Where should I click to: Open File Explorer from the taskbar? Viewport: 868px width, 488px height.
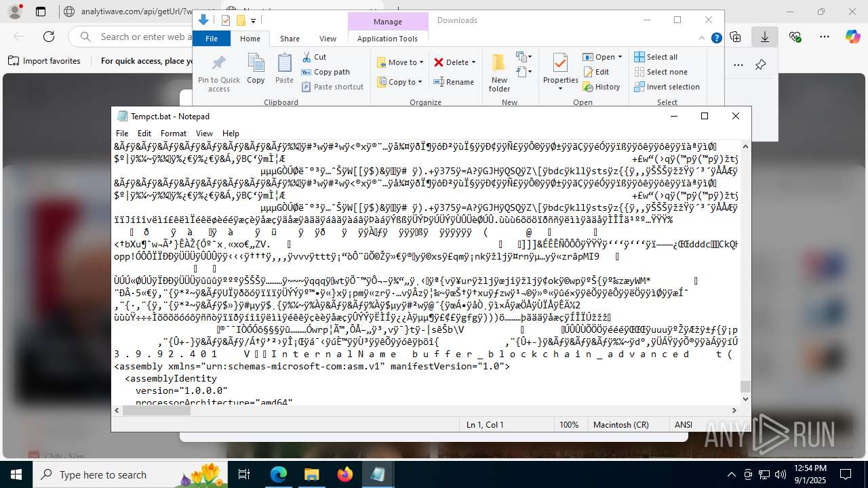pyautogui.click(x=311, y=474)
